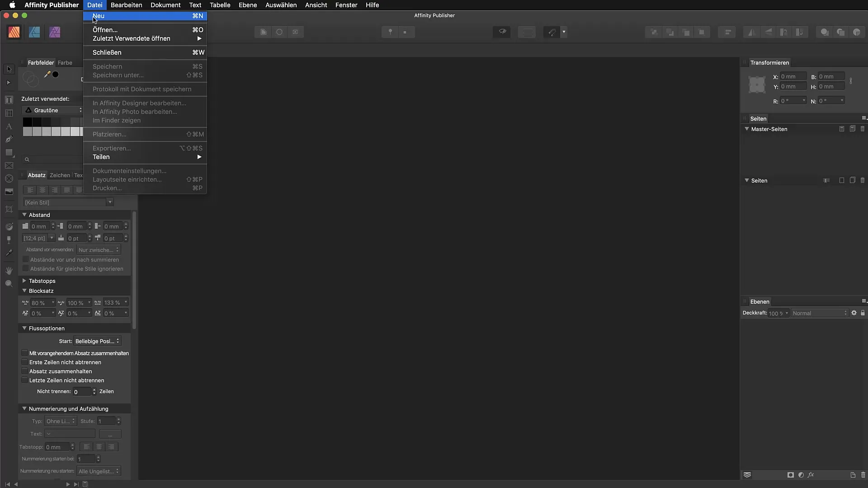Switch to the Farbe tab
Image resolution: width=868 pixels, height=488 pixels.
point(65,63)
